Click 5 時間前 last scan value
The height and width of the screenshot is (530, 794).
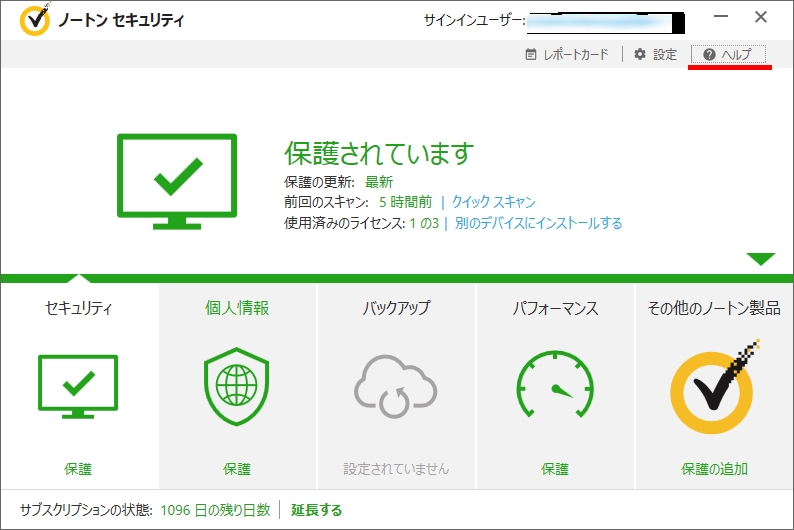pos(406,202)
